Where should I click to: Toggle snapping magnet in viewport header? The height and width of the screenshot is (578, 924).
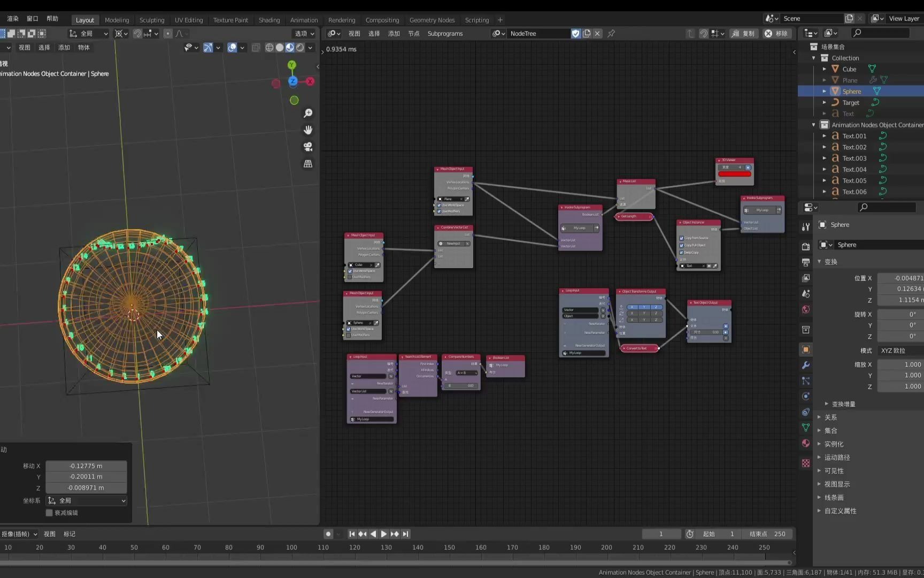(137, 34)
